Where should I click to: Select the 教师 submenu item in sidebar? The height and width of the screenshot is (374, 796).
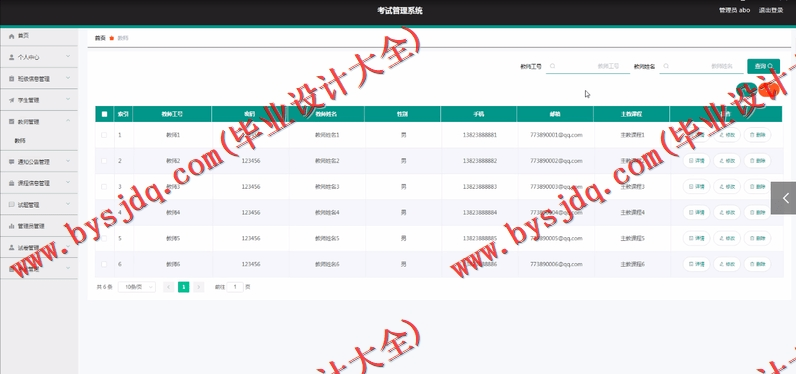pos(20,141)
